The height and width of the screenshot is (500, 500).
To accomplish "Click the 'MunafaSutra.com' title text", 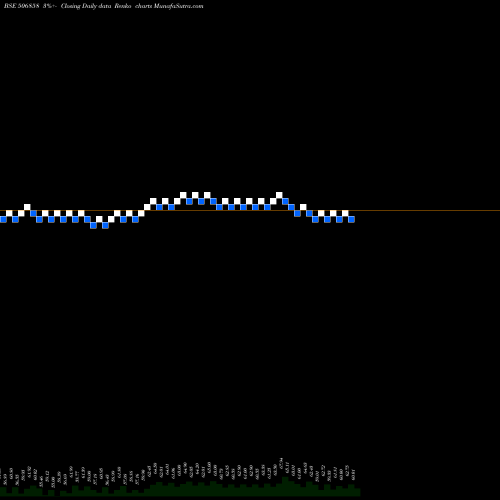I will pos(178,6).
